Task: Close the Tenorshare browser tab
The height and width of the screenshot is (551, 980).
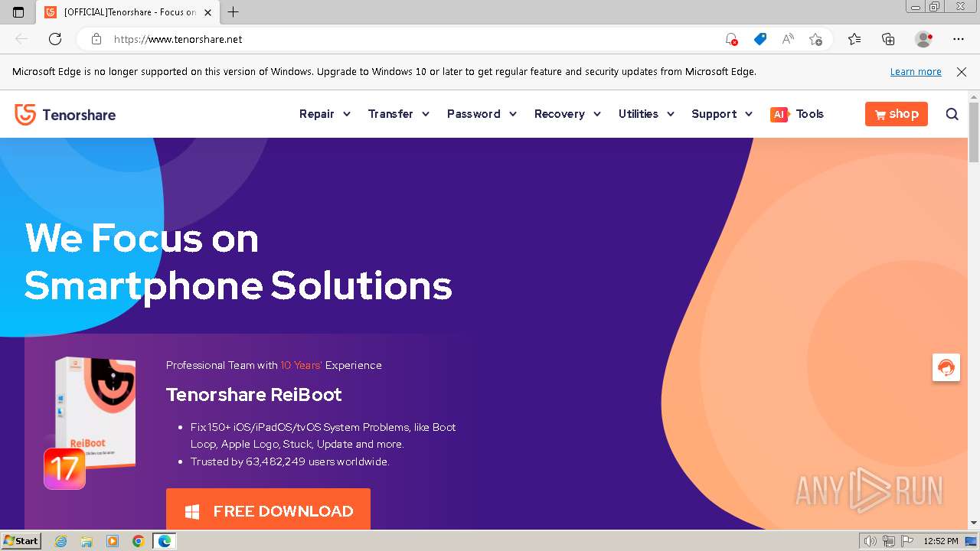Action: pyautogui.click(x=207, y=12)
